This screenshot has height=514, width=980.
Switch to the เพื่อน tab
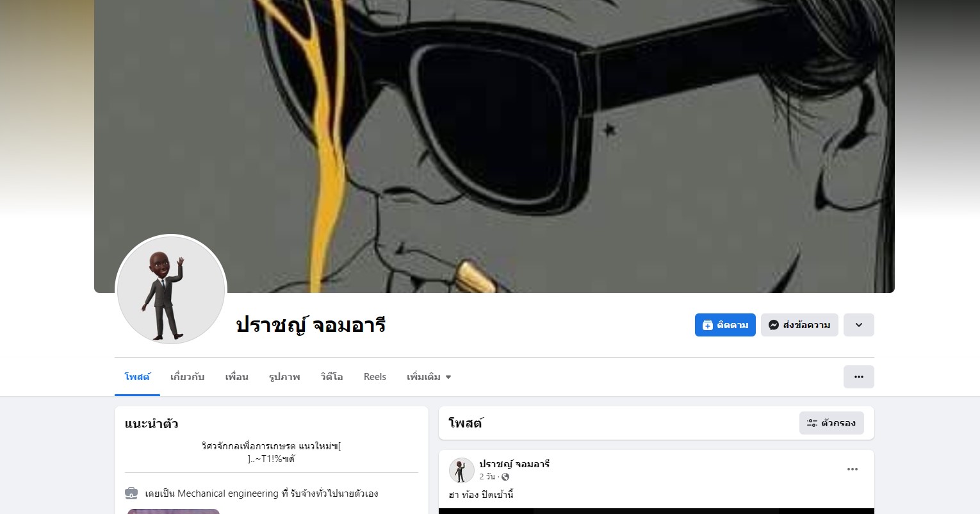coord(236,377)
